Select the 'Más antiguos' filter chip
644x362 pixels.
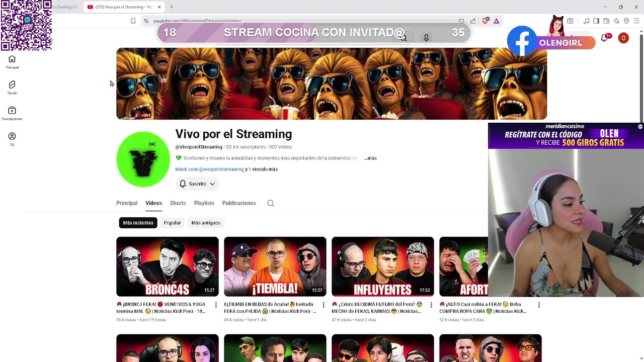206,223
